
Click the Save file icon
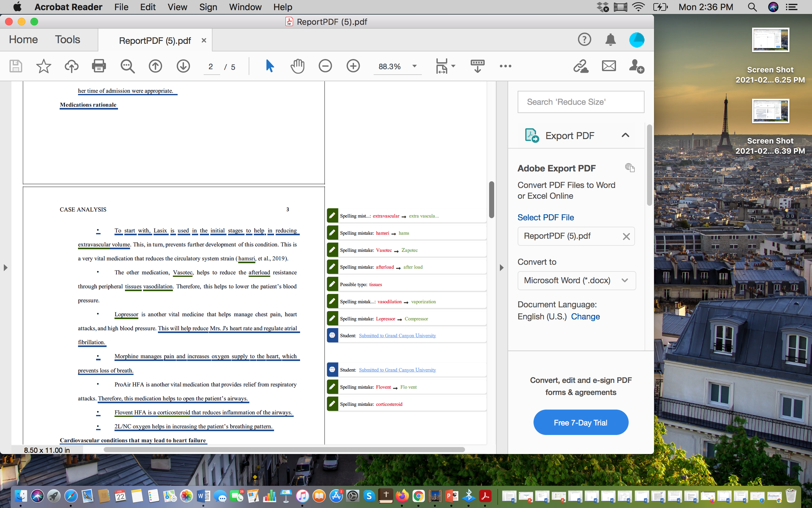point(16,66)
